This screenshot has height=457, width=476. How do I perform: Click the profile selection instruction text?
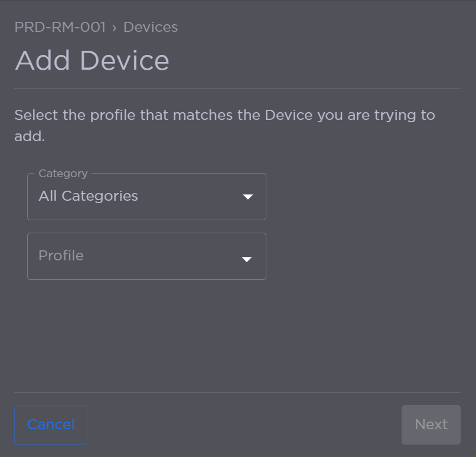pyautogui.click(x=224, y=124)
